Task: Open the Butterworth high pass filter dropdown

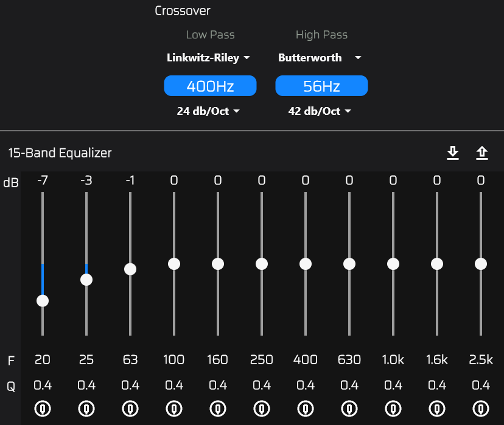Action: coord(320,58)
